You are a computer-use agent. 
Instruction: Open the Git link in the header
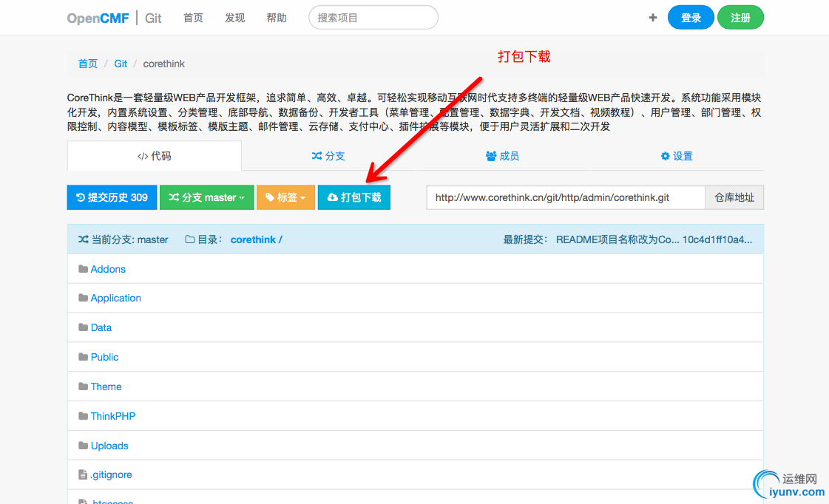pyautogui.click(x=153, y=18)
